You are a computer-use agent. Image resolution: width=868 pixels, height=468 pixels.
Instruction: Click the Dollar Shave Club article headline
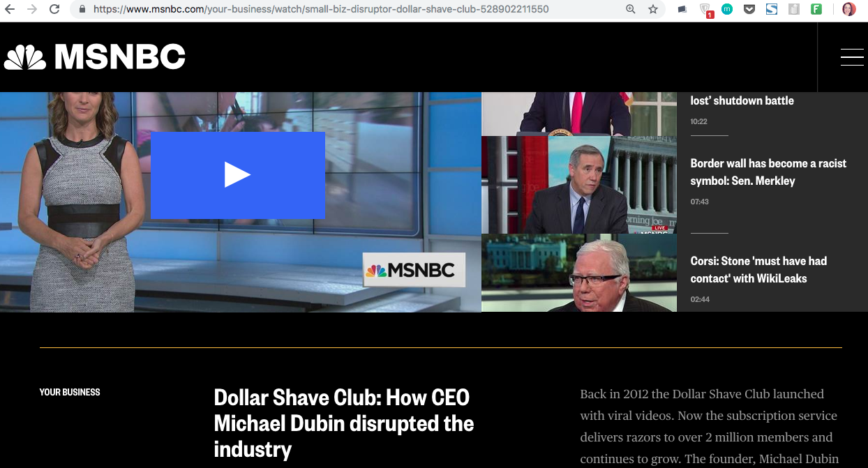click(x=343, y=423)
